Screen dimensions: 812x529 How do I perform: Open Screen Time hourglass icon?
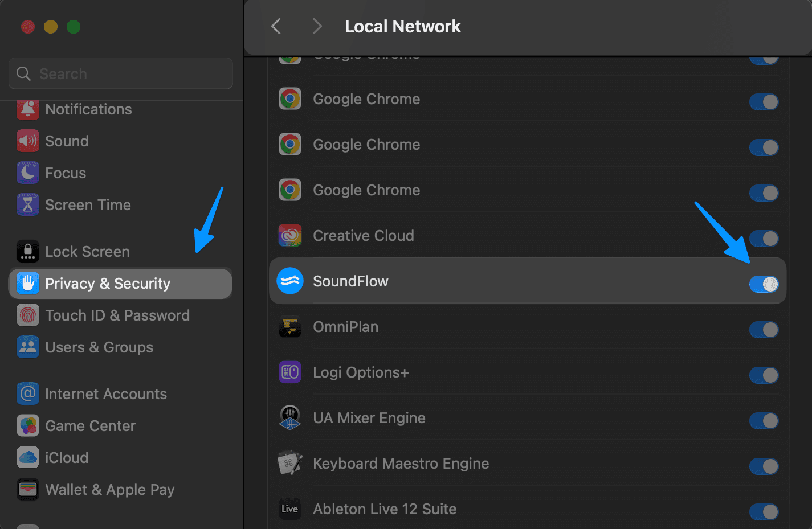point(28,205)
